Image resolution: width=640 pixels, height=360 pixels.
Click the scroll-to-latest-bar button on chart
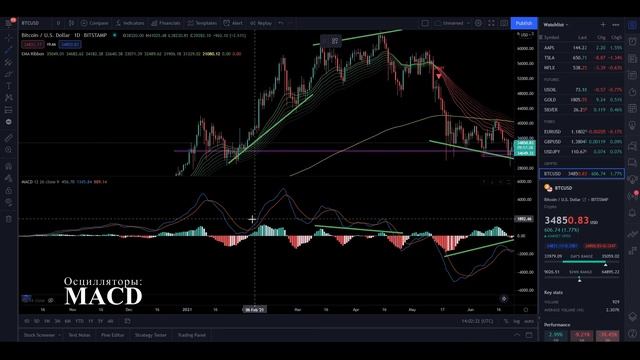click(x=504, y=299)
